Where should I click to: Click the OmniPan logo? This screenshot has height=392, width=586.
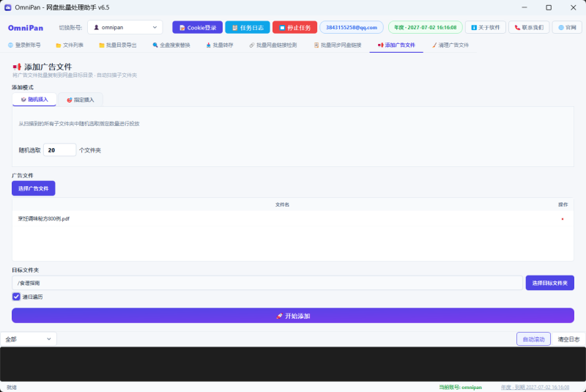point(26,28)
